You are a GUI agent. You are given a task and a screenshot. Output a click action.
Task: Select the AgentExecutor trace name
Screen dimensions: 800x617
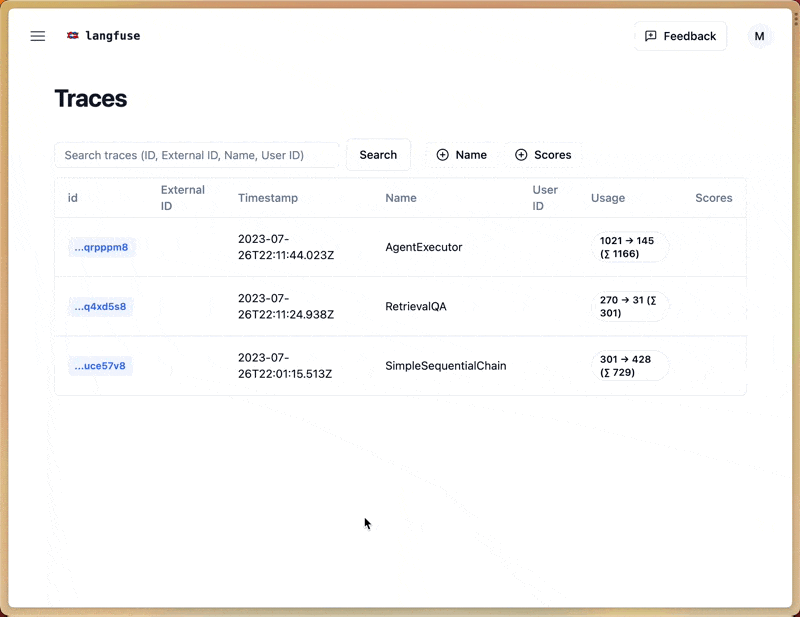tap(424, 247)
